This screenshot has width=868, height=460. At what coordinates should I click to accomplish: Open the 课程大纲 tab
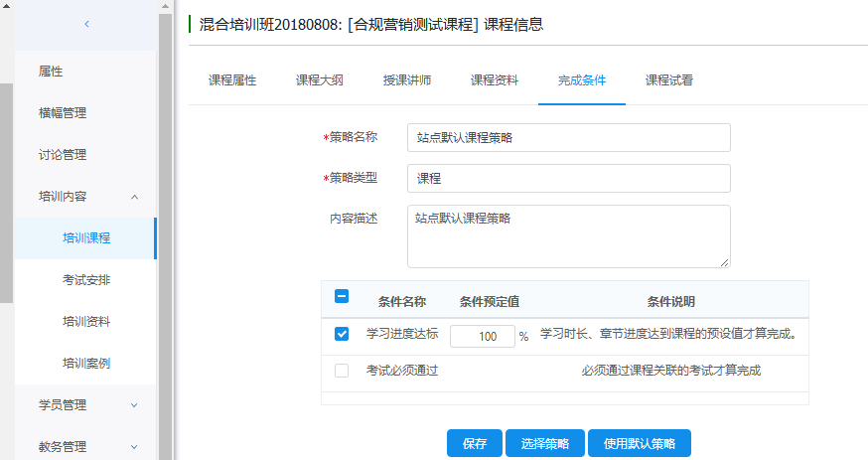point(320,80)
